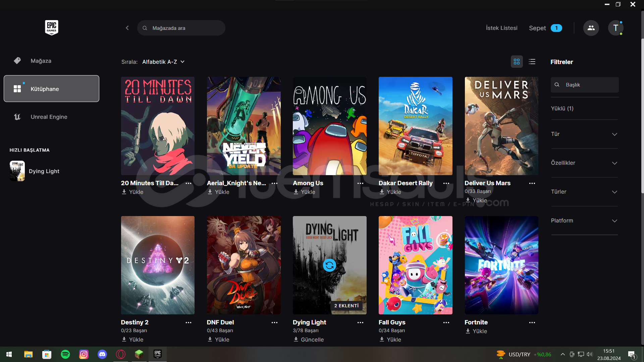Open options menu for Fall Guys
Image resolution: width=644 pixels, height=362 pixels.
point(446,322)
